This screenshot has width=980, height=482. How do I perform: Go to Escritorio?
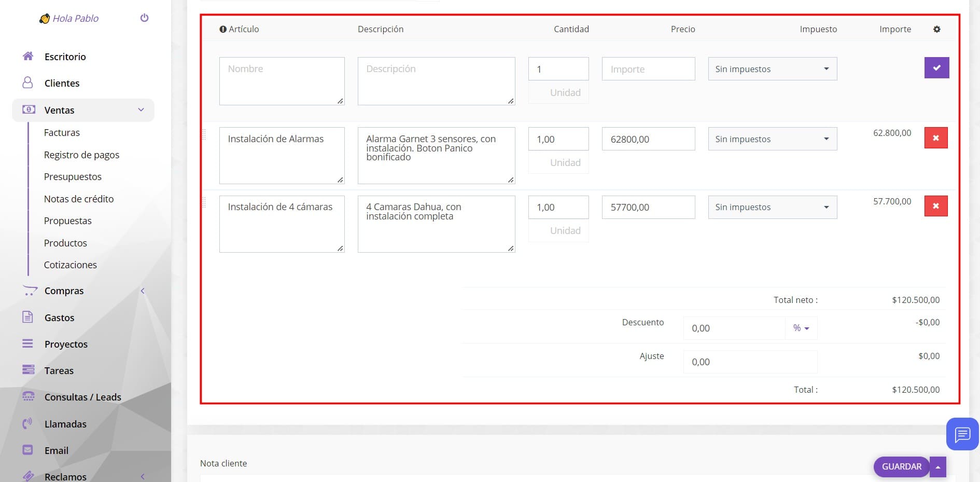pyautogui.click(x=65, y=57)
